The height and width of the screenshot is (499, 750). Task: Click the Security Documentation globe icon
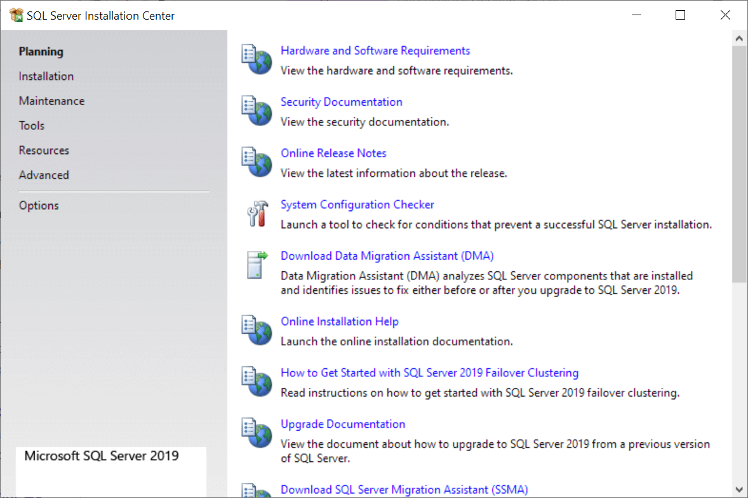(x=257, y=111)
